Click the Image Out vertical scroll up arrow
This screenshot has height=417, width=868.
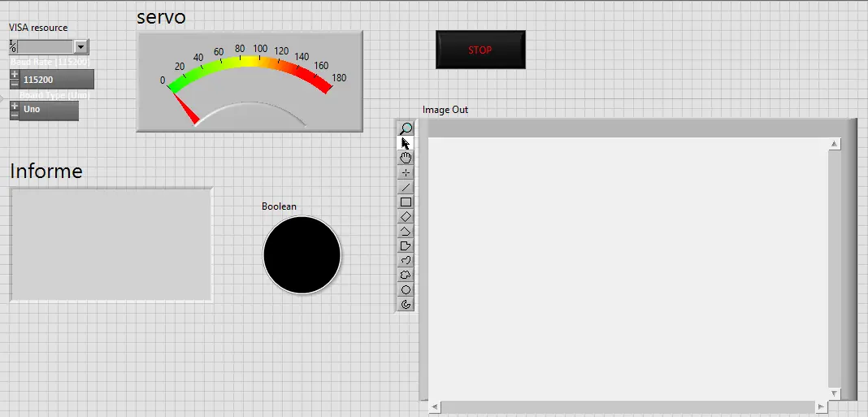click(x=834, y=144)
